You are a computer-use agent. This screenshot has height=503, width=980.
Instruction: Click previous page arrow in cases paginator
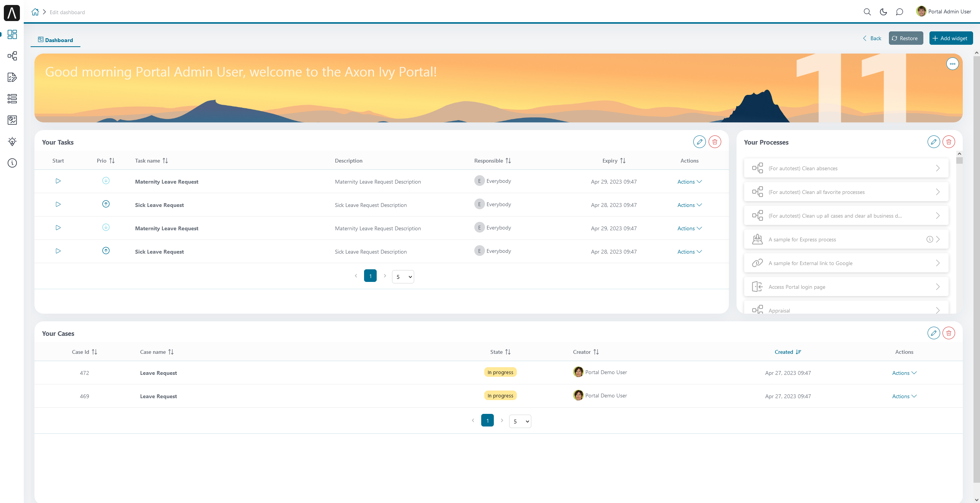(x=473, y=420)
